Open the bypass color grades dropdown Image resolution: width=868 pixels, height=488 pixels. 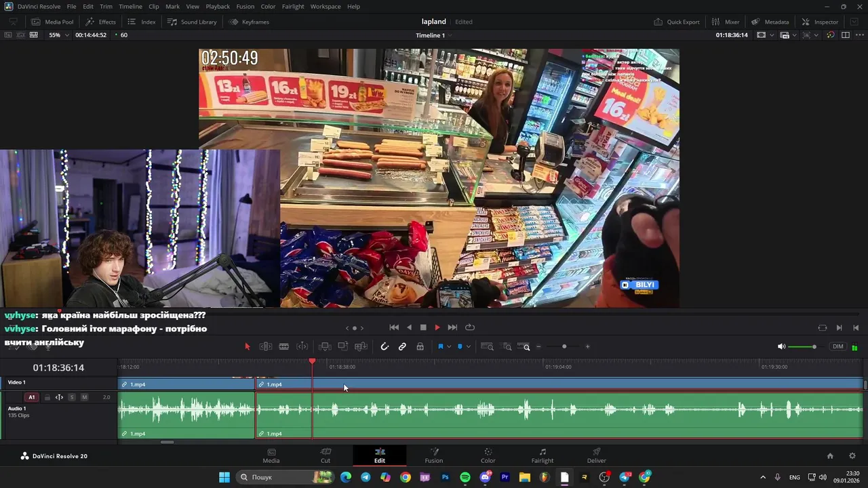pyautogui.click(x=830, y=35)
